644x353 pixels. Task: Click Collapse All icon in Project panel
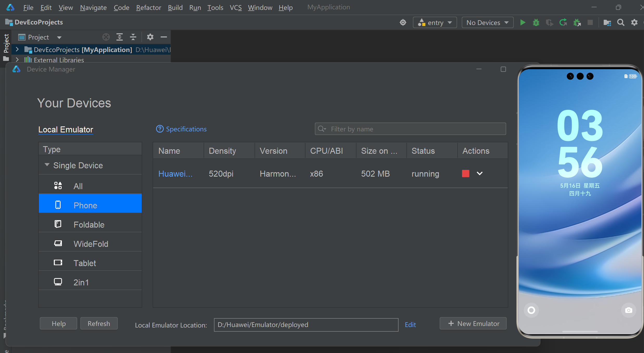point(133,37)
